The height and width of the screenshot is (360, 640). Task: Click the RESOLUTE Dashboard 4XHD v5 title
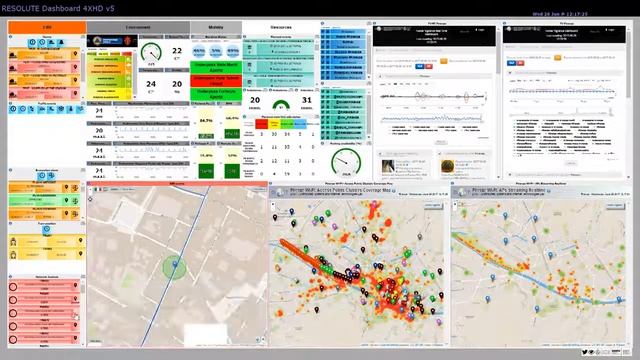tap(58, 8)
